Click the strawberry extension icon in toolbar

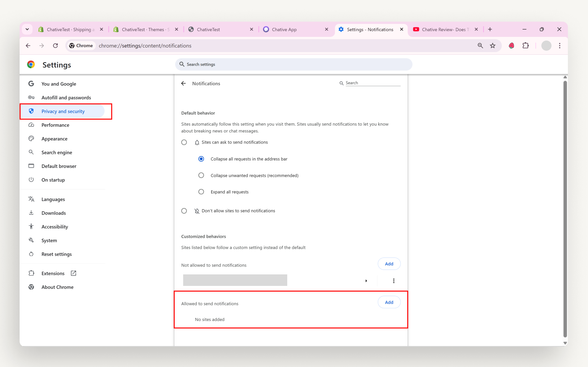point(511,45)
